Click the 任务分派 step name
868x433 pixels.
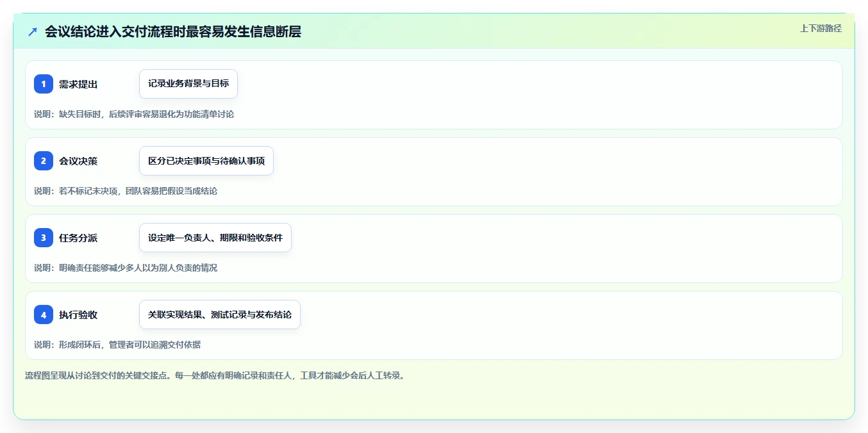tap(78, 238)
